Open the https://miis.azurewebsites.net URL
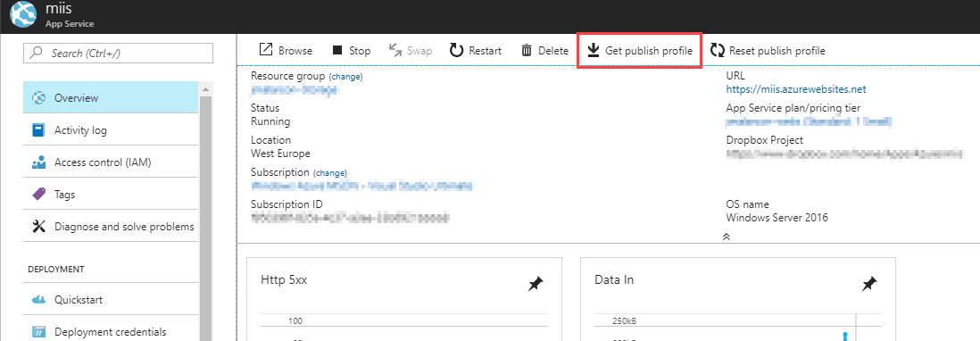 pos(795,89)
